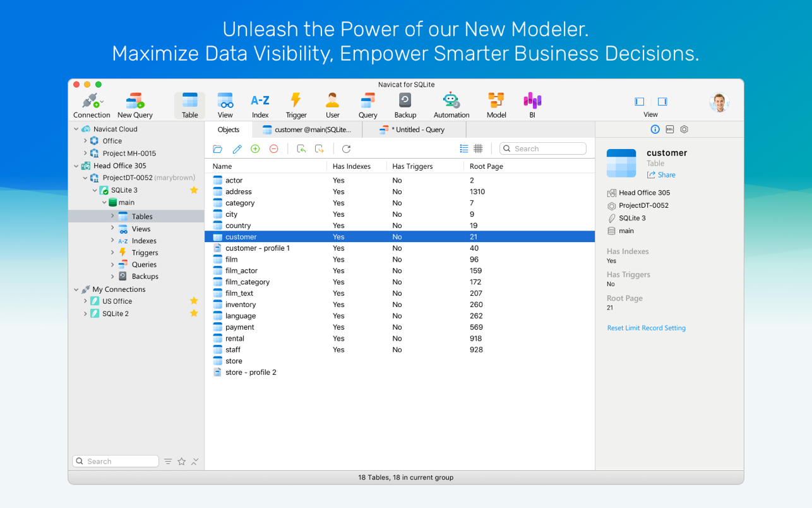Click the Share link for customer

661,175
